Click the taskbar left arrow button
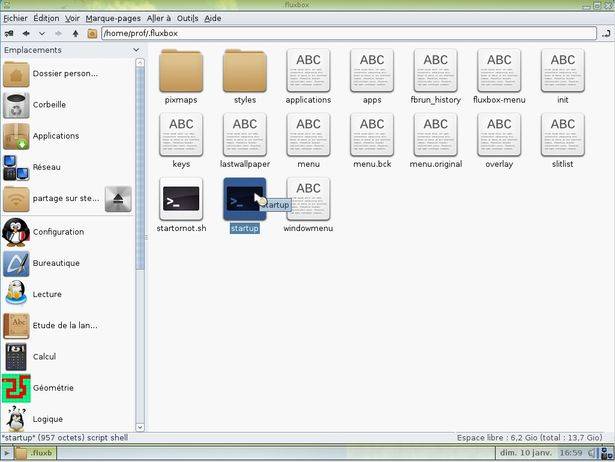Viewport: 615px width, 462px height. [7, 453]
